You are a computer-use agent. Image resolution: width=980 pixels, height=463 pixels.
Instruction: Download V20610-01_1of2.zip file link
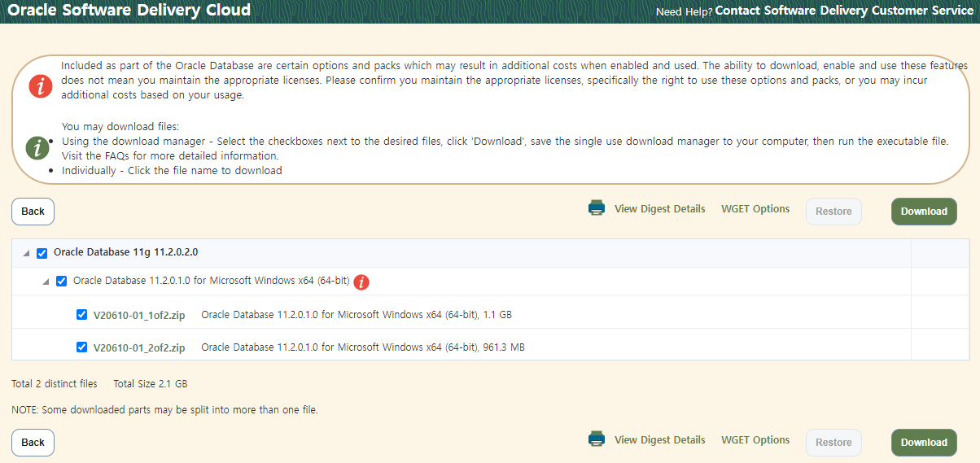[x=139, y=315]
